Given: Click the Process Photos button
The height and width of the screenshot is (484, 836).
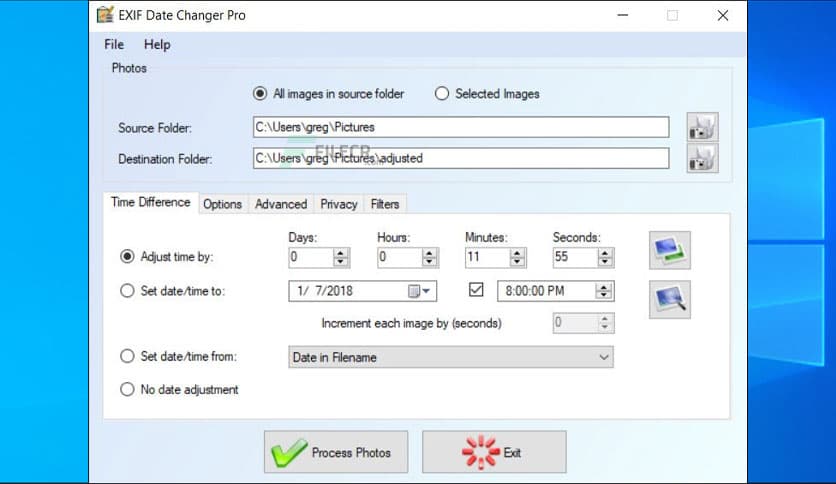Looking at the screenshot, I should coord(336,452).
